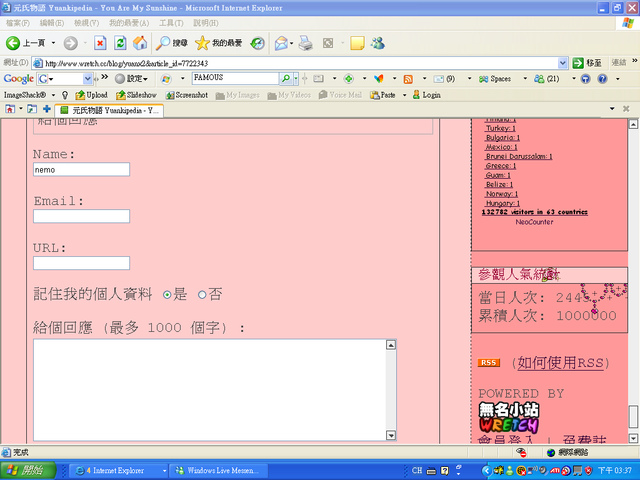Click the ImageShack Paste button

[x=382, y=95]
